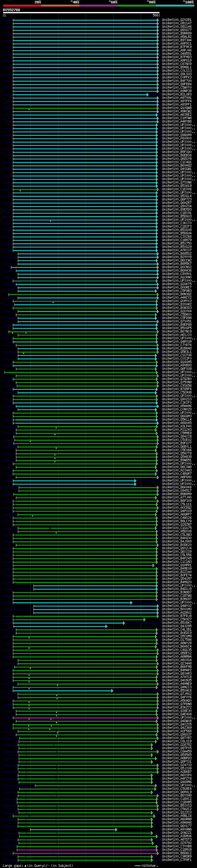Image resolution: width=197 pixels, height=868 pixels.
Task: Select the UniRef100_B9T3A4 label
Action: click(x=177, y=40)
